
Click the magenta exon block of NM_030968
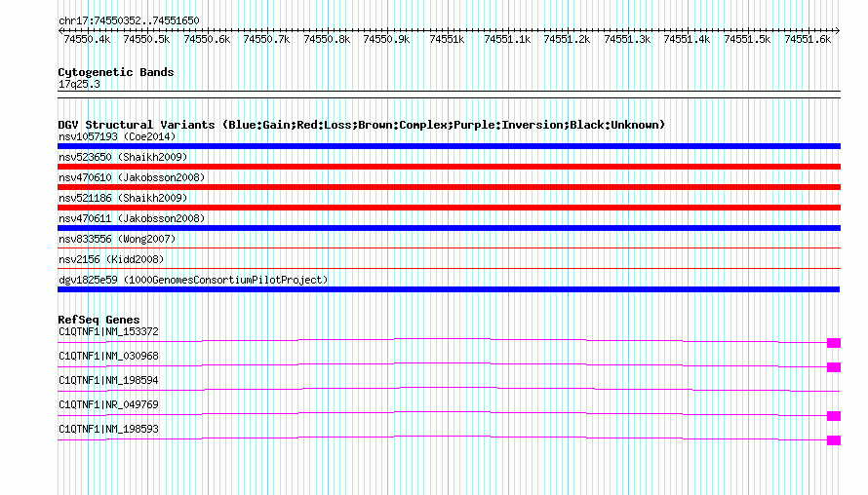[x=834, y=367]
